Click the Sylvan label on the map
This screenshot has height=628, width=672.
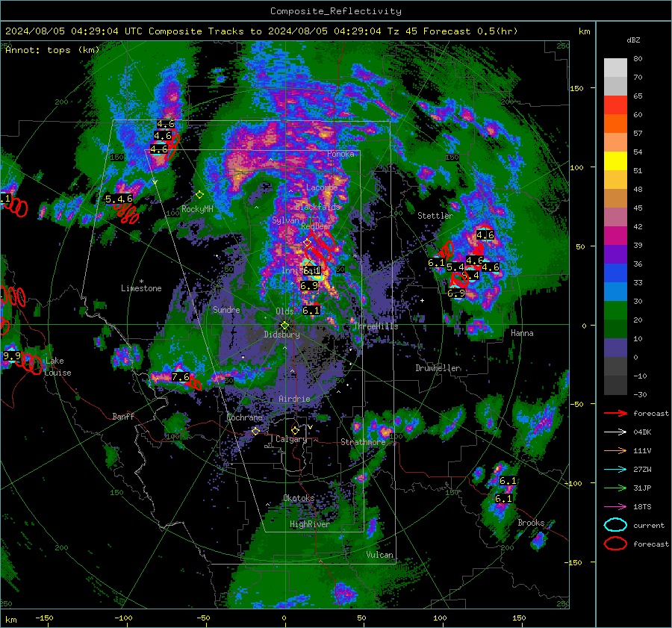click(x=285, y=220)
